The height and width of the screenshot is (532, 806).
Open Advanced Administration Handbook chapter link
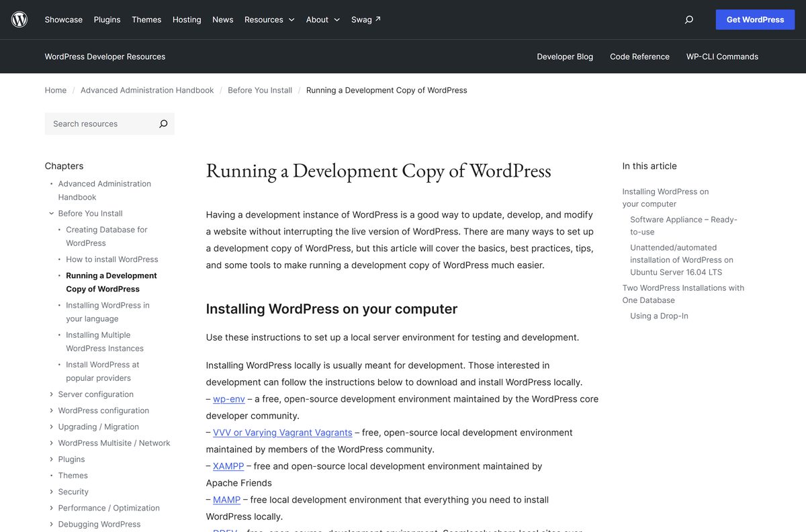(x=105, y=190)
